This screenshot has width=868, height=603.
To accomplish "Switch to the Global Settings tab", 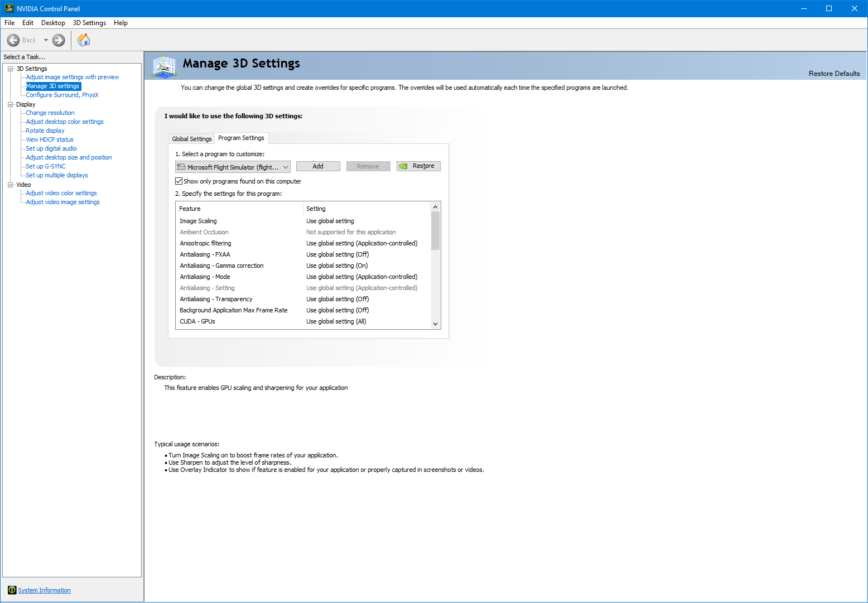I will [x=191, y=139].
